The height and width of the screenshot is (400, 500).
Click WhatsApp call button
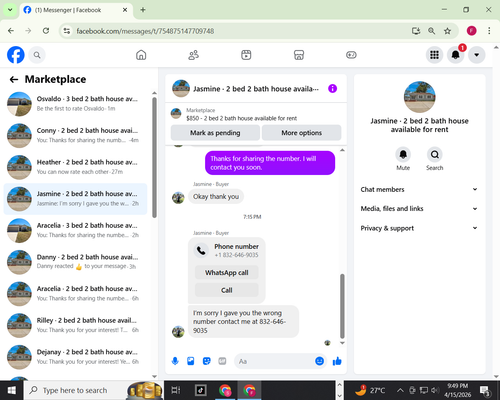point(227,273)
